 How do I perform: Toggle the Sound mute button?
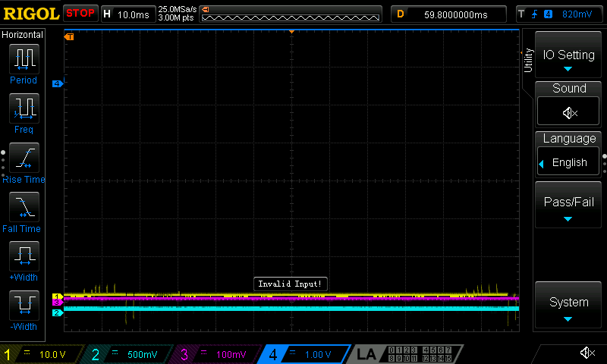tap(569, 112)
